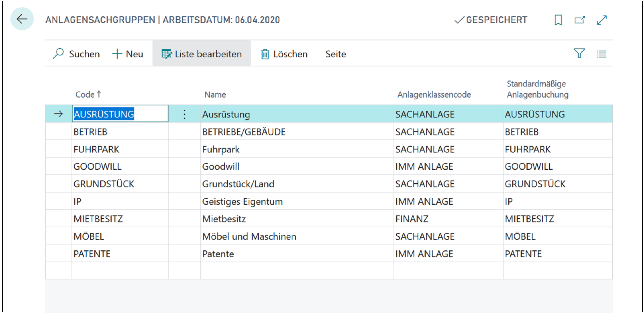Viewport: 644px width, 313px height.
Task: Select the BETRIEB code cell
Action: tap(120, 132)
